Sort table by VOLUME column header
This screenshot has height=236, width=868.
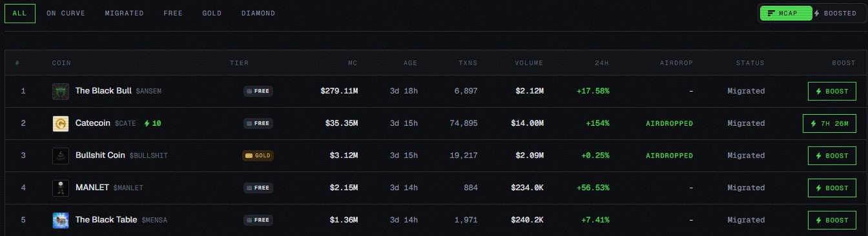click(x=529, y=63)
